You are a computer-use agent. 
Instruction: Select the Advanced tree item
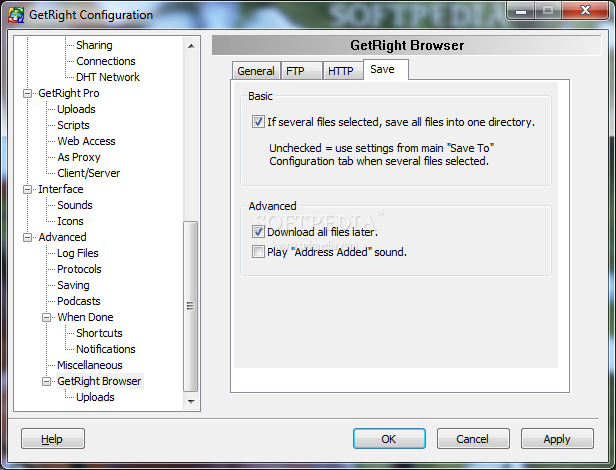pos(62,237)
